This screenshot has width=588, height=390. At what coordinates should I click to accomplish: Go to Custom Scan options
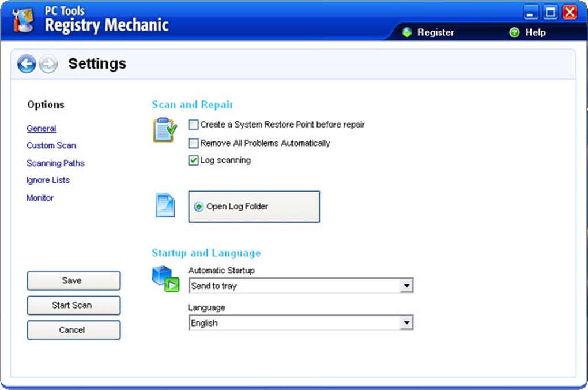pyautogui.click(x=51, y=145)
